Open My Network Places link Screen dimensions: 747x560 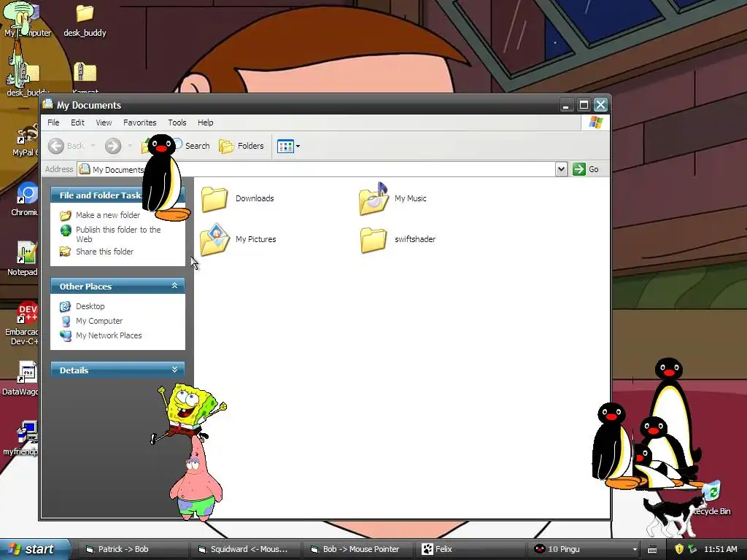tap(109, 335)
